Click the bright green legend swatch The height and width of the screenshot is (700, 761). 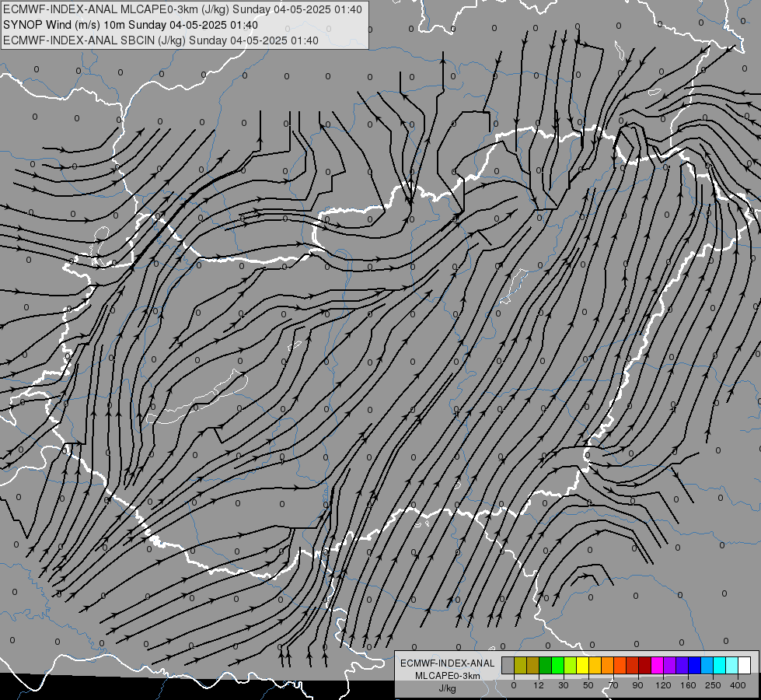click(x=557, y=665)
